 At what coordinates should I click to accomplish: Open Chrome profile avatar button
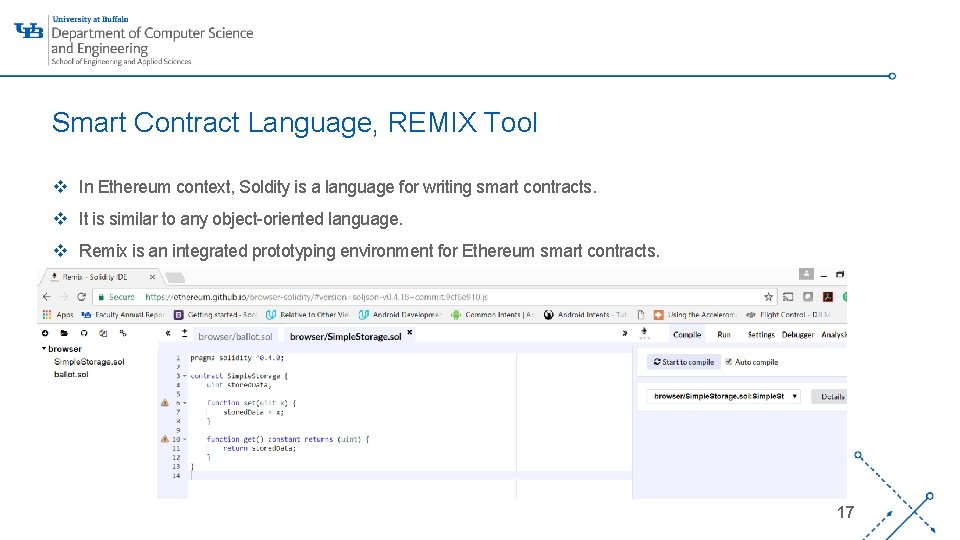806,274
